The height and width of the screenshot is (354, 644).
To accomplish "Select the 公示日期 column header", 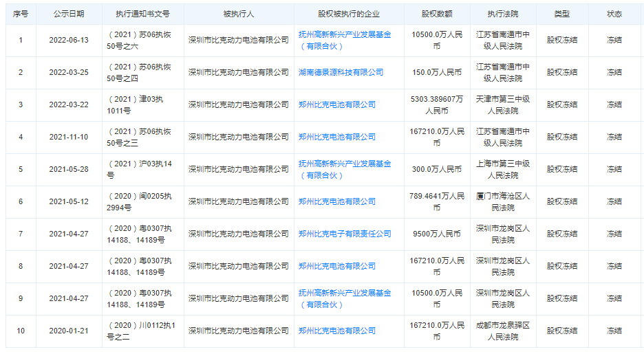I will pos(69,14).
